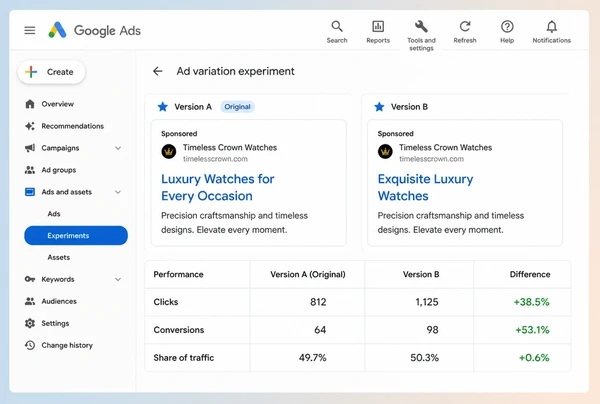The image size is (600, 404).
Task: Select the Experiments sub-item
Action: (76, 235)
